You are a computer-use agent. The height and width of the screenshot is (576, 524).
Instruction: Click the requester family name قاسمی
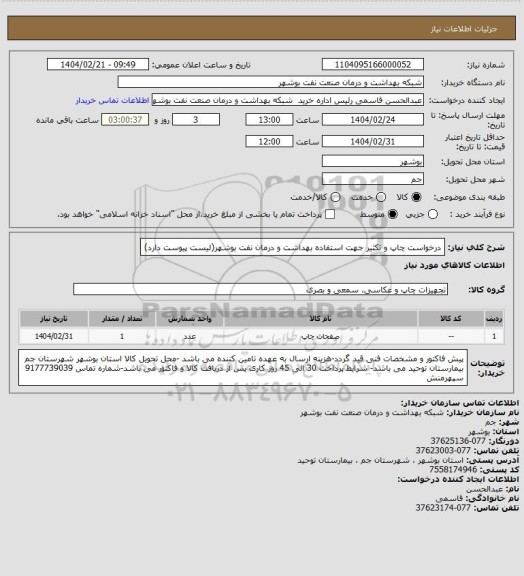tap(449, 499)
